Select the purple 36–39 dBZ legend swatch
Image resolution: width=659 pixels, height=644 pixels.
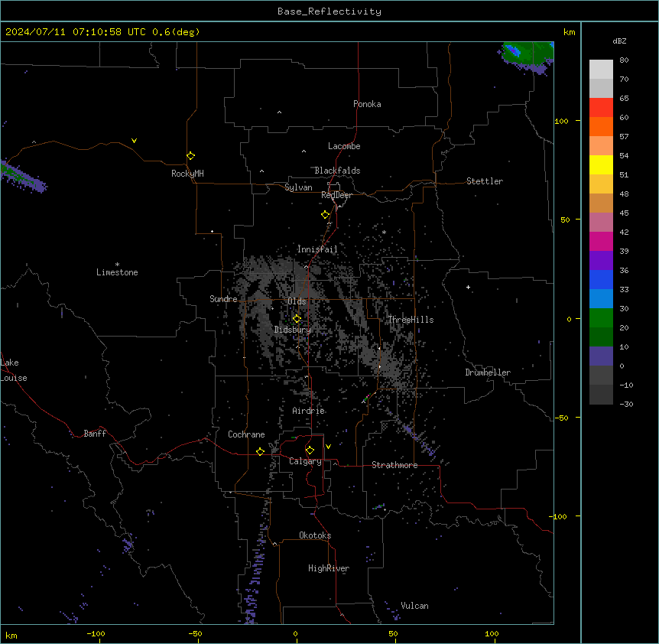click(601, 260)
